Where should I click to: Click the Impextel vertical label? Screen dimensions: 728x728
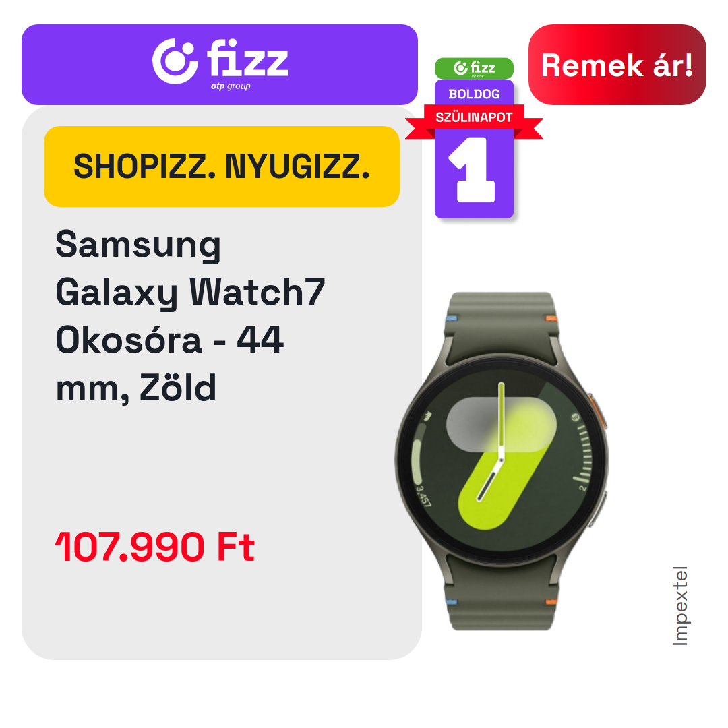tap(680, 605)
